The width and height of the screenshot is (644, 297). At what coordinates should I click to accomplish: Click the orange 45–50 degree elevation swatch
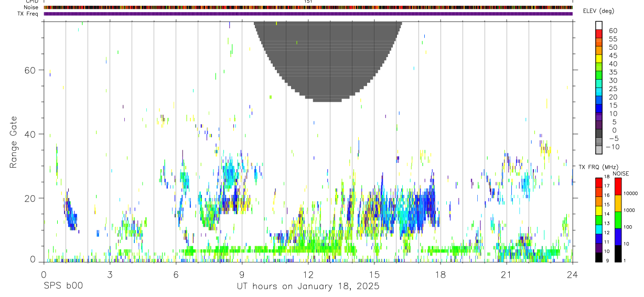pyautogui.click(x=599, y=50)
